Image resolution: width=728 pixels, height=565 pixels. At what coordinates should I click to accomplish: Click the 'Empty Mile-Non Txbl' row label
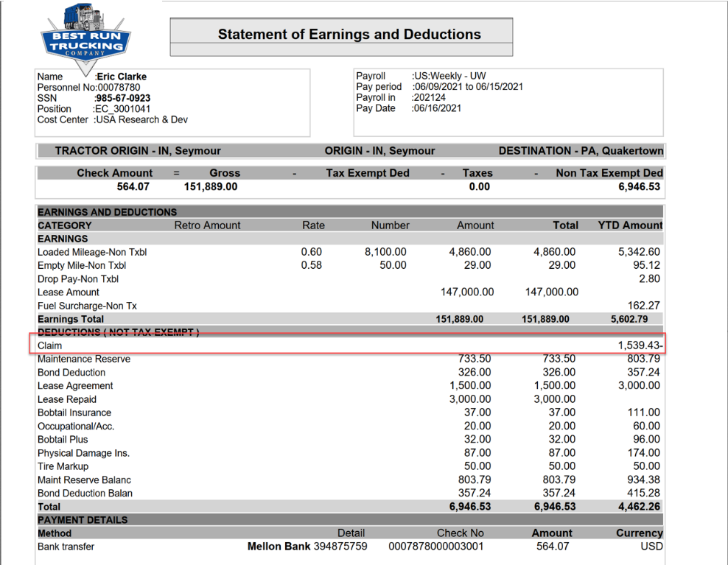coord(82,265)
